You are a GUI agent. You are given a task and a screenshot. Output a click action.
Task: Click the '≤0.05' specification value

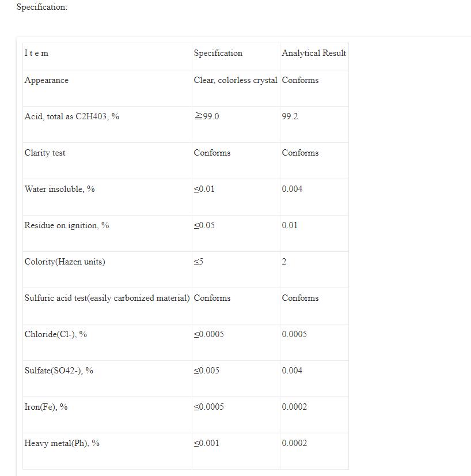[x=204, y=226]
